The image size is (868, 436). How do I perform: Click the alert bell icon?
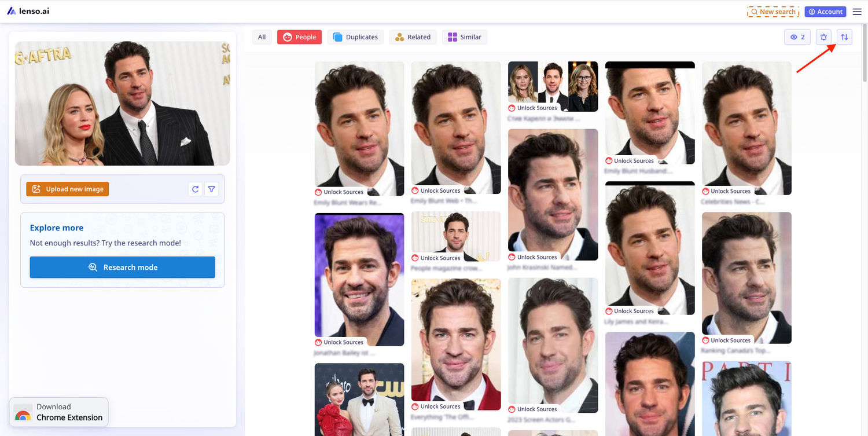823,37
